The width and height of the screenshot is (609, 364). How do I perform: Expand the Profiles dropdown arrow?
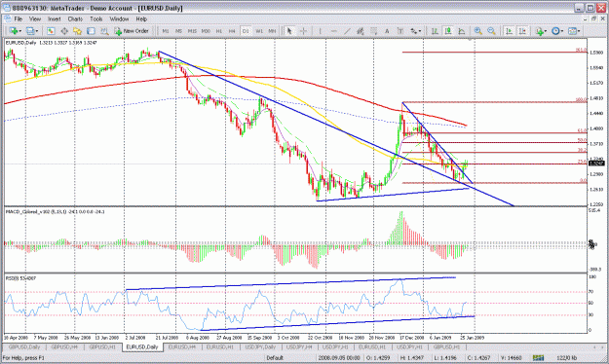pyautogui.click(x=37, y=31)
